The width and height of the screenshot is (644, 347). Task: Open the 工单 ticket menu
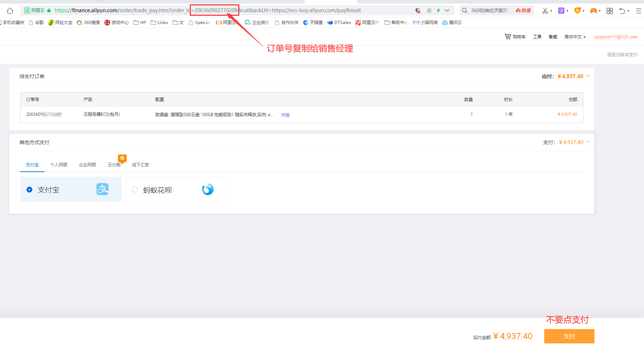(537, 37)
